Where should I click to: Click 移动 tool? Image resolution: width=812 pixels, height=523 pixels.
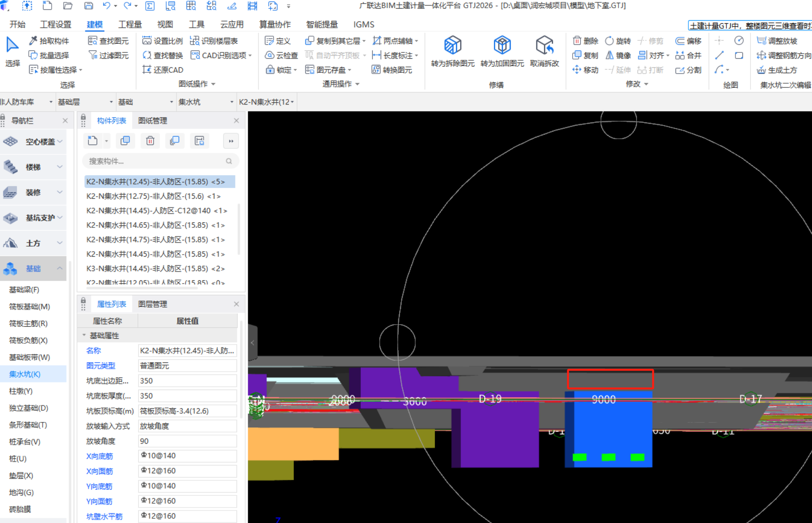coord(586,70)
